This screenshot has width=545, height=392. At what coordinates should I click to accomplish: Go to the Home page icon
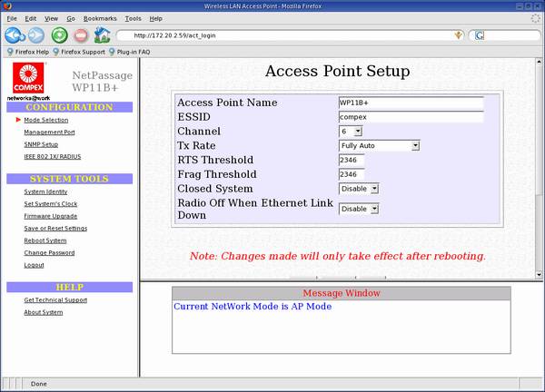click(x=102, y=35)
